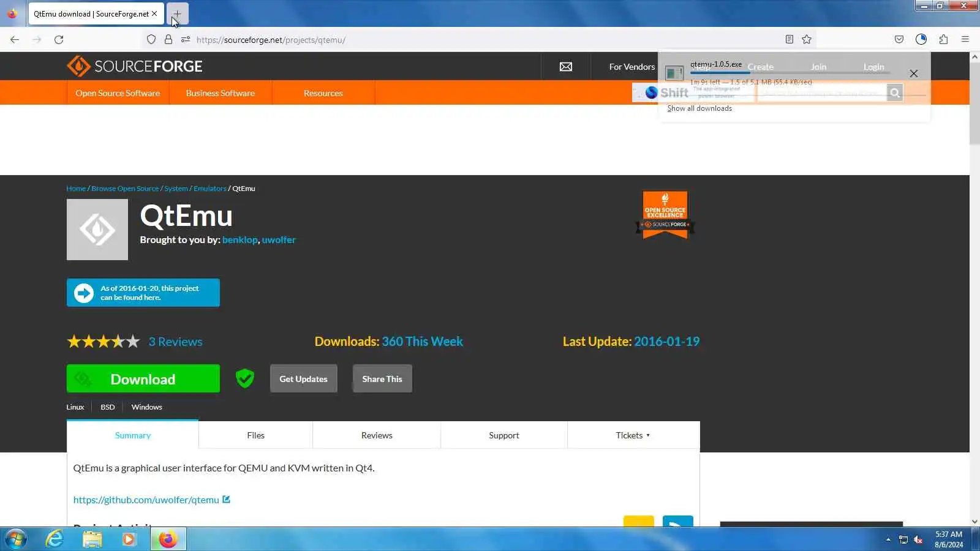Open a new tab with the plus button
The image size is (980, 551).
177,13
